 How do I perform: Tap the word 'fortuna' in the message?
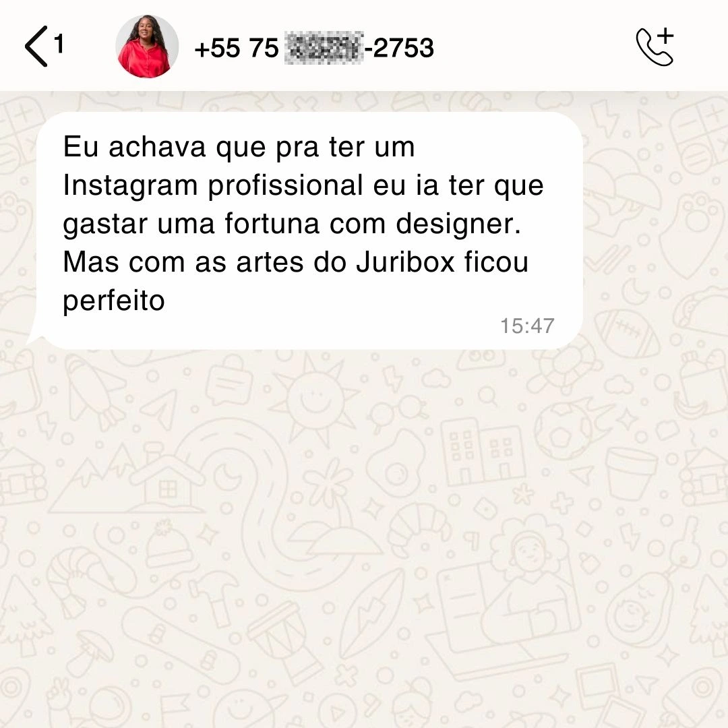tap(272, 224)
